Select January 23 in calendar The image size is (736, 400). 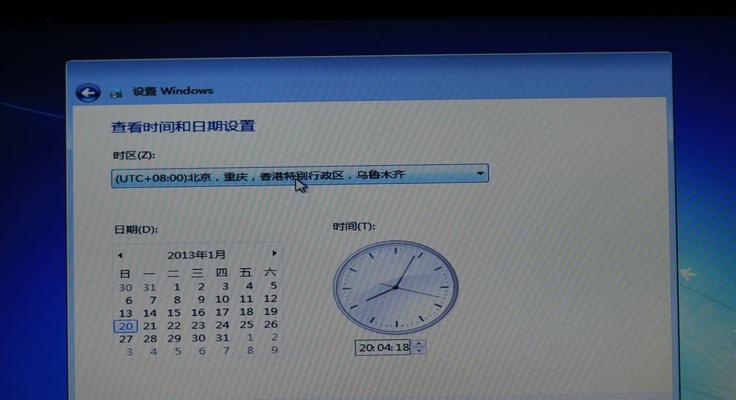tap(198, 325)
